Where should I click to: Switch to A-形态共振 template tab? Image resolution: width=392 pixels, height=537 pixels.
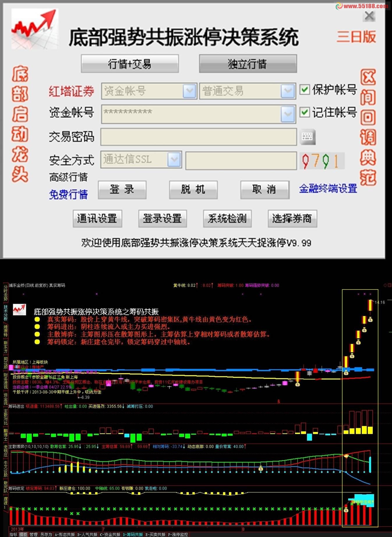point(65,534)
